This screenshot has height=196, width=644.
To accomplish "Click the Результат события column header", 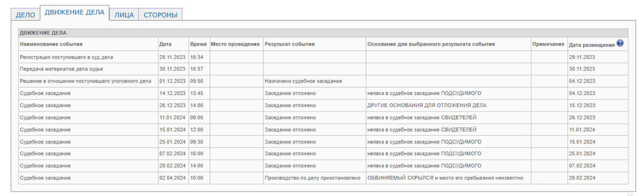I will click(290, 44).
